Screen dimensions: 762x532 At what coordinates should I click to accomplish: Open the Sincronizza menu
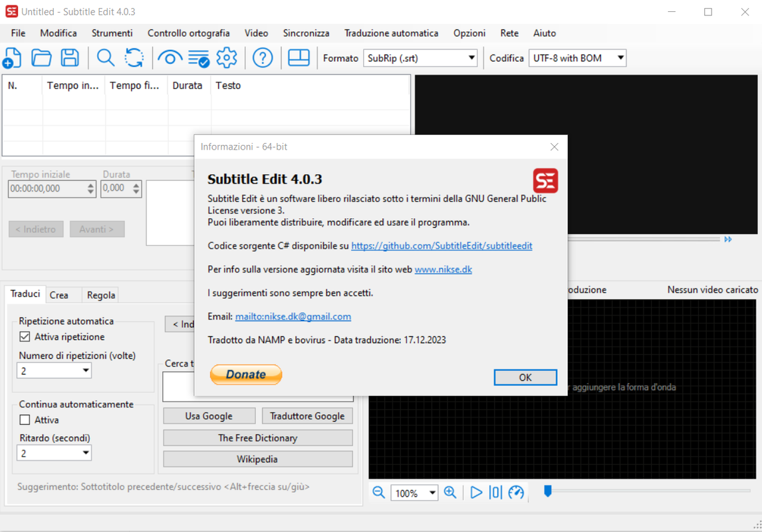(x=306, y=33)
